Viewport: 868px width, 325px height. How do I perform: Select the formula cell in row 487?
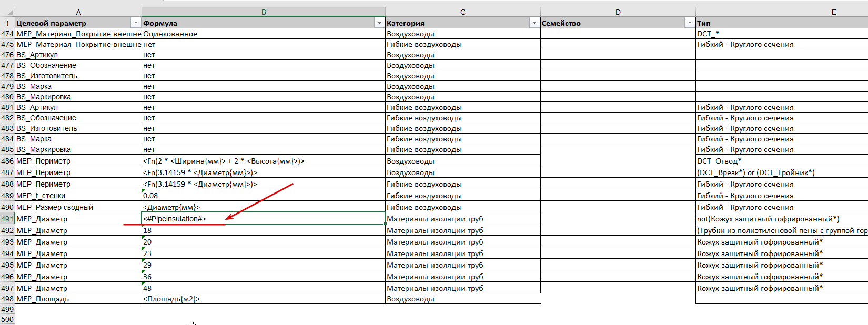(264, 172)
